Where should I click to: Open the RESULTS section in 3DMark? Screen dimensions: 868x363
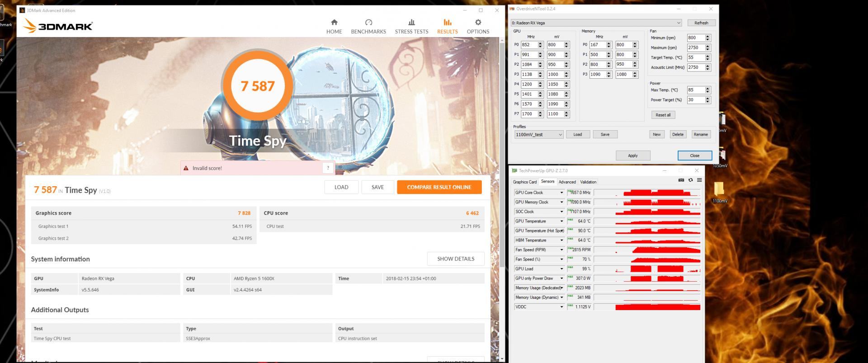[447, 27]
